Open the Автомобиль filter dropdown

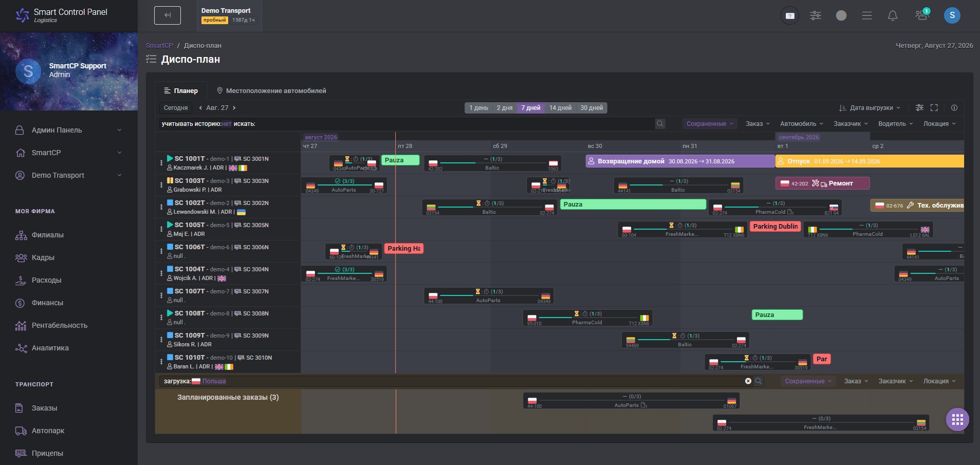[802, 124]
